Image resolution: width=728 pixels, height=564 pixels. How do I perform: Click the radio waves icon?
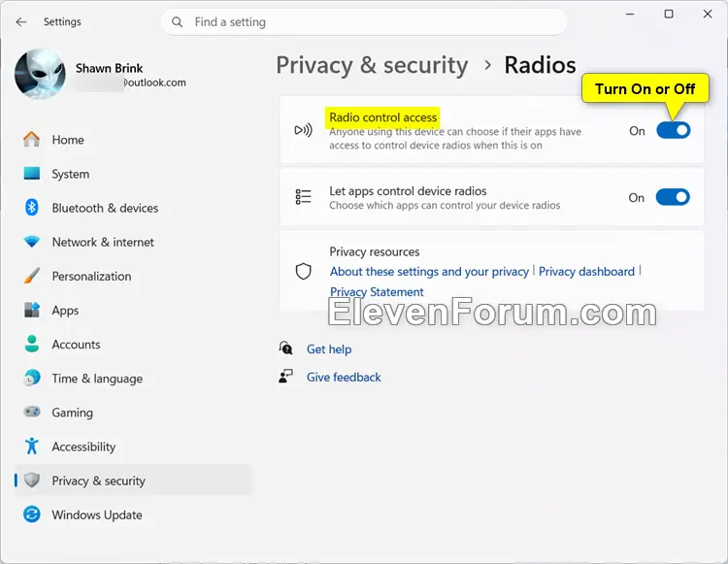pos(304,130)
